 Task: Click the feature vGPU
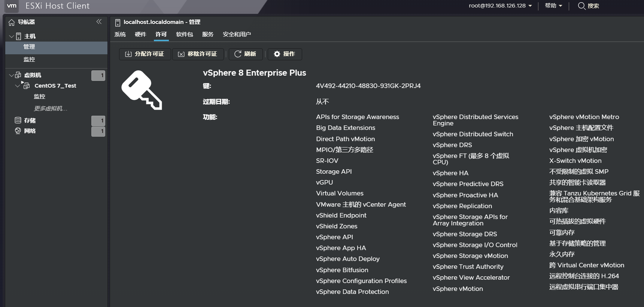pos(325,182)
